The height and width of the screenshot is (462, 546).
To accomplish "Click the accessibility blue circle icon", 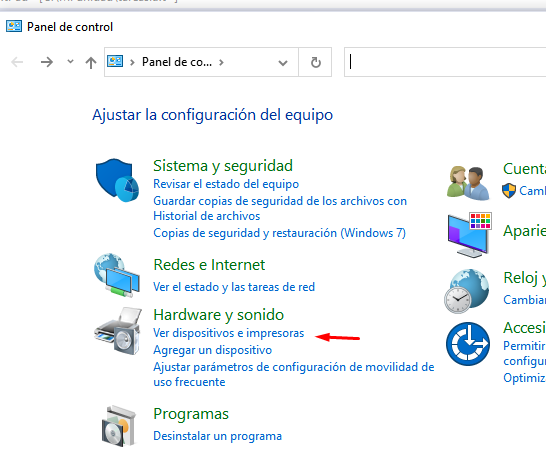I will point(468,344).
